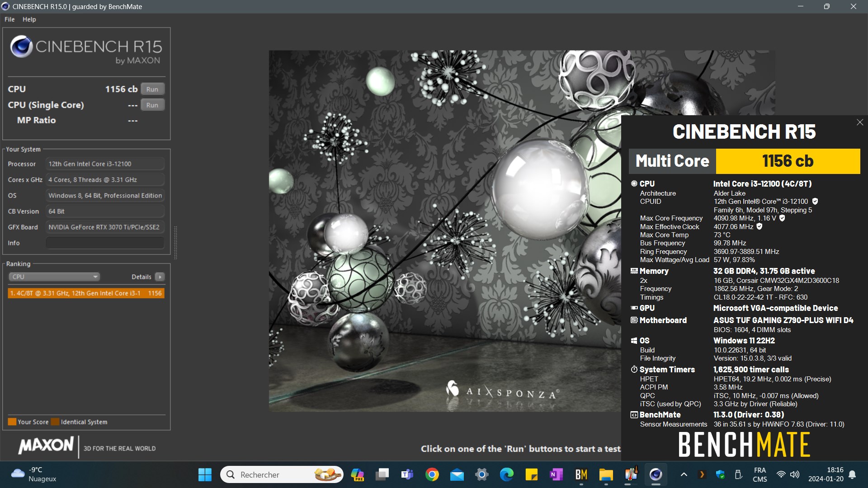Click the GFX Board field value

pyautogui.click(x=105, y=227)
